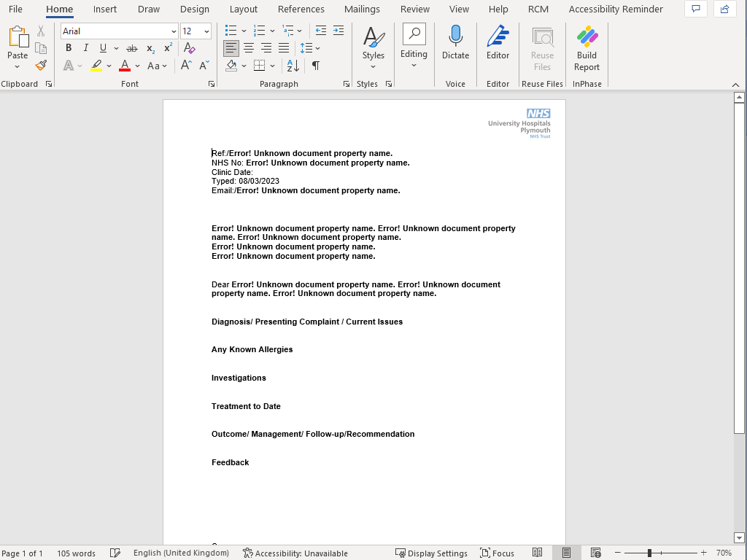The image size is (747, 560).
Task: Open the underline style dropdown arrow
Action: [x=116, y=48]
